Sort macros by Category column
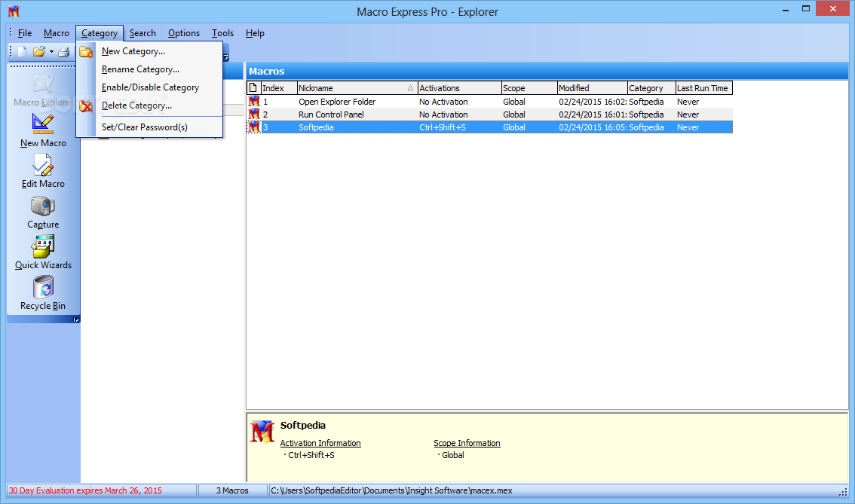This screenshot has width=855, height=504. click(651, 87)
